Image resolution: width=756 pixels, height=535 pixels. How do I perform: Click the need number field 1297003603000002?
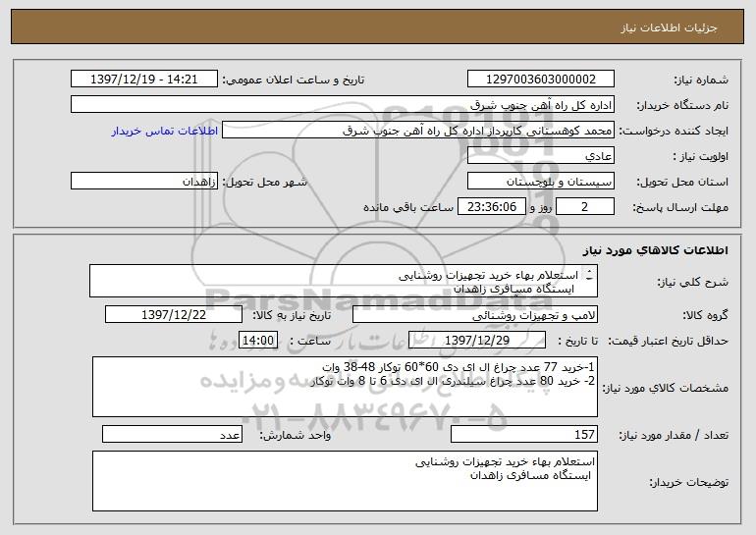click(x=540, y=80)
